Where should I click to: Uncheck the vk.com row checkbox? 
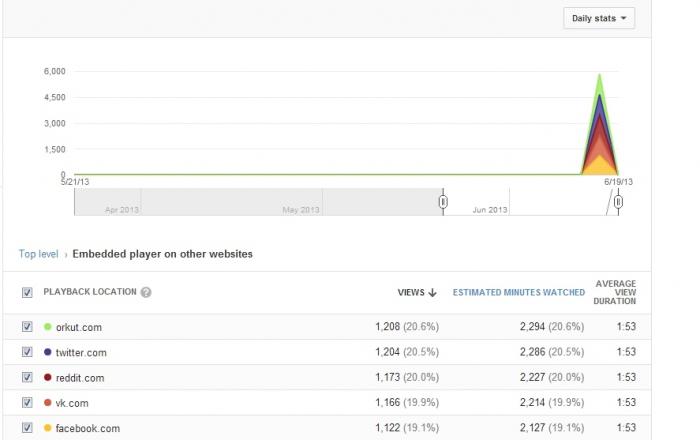tap(27, 403)
